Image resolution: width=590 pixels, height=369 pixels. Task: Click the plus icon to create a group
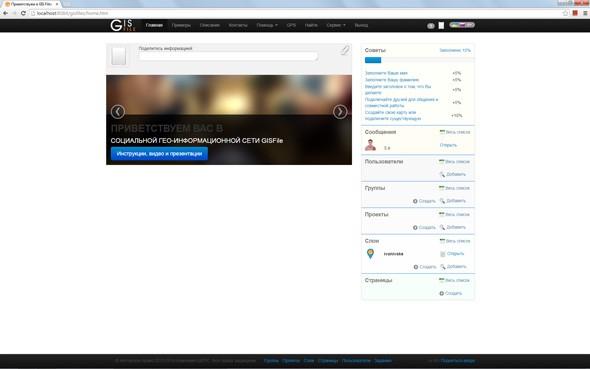click(x=415, y=201)
